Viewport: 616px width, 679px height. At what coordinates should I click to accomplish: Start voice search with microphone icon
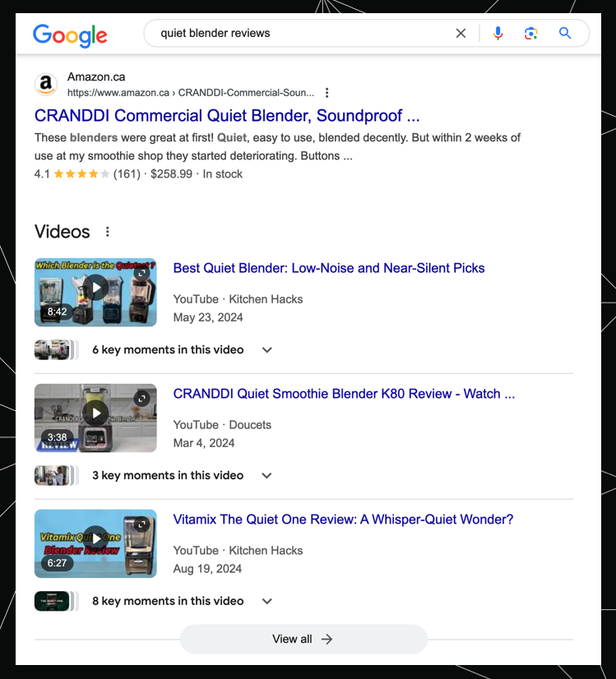(498, 34)
